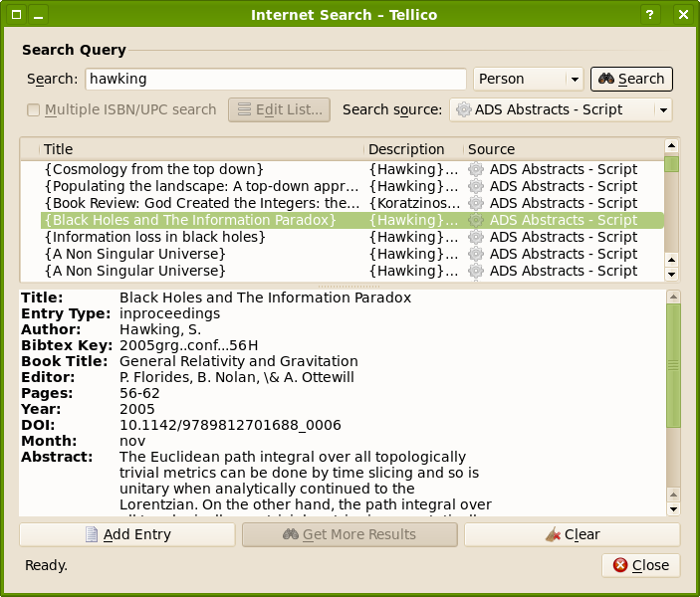Click gear source icon in Black Holes row

click(x=476, y=221)
